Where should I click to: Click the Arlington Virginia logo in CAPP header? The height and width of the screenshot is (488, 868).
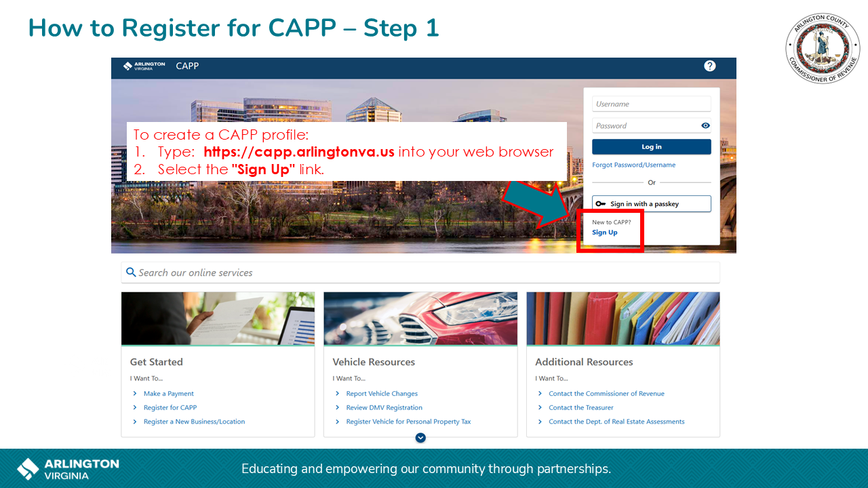coord(144,66)
